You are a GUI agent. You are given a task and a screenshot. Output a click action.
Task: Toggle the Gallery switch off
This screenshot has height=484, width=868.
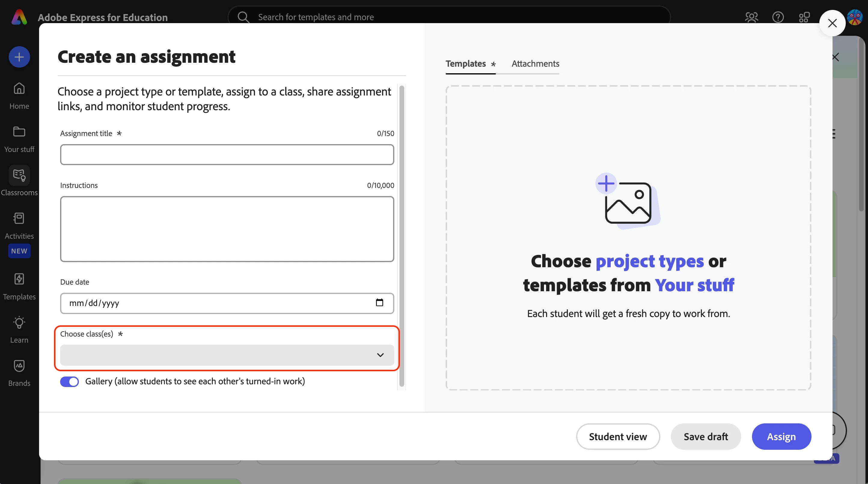click(69, 381)
